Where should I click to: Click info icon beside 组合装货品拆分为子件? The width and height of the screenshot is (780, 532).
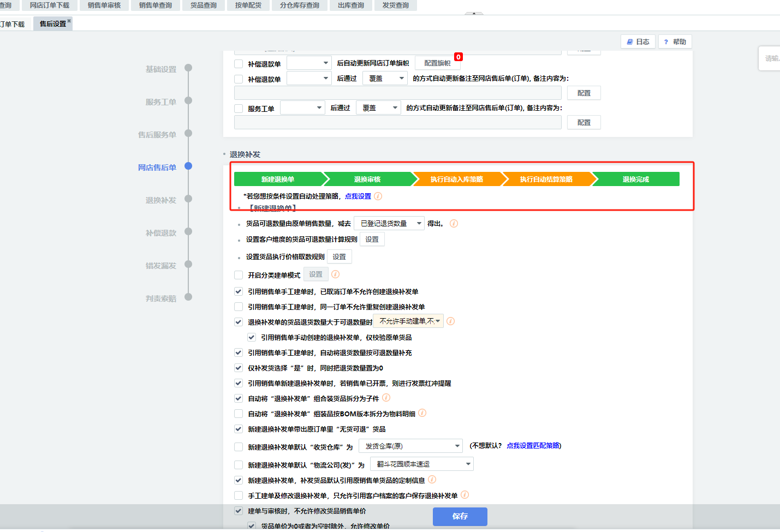(386, 398)
